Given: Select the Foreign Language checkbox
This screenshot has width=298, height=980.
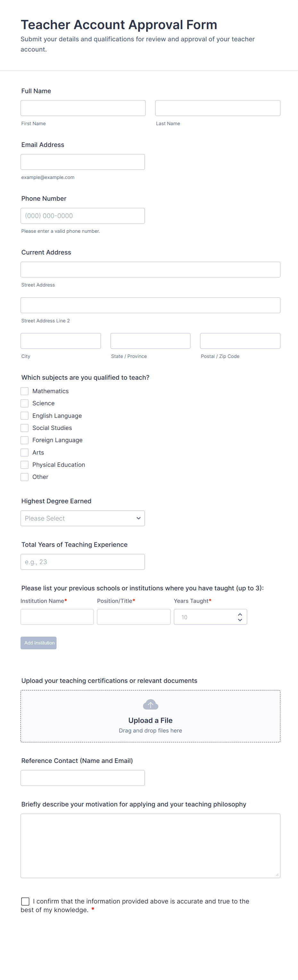Looking at the screenshot, I should coord(25,440).
